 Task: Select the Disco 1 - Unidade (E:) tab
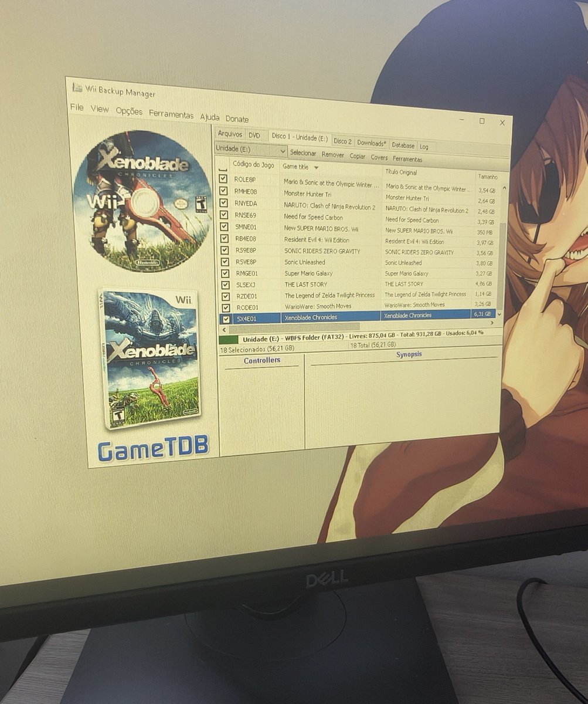point(300,138)
